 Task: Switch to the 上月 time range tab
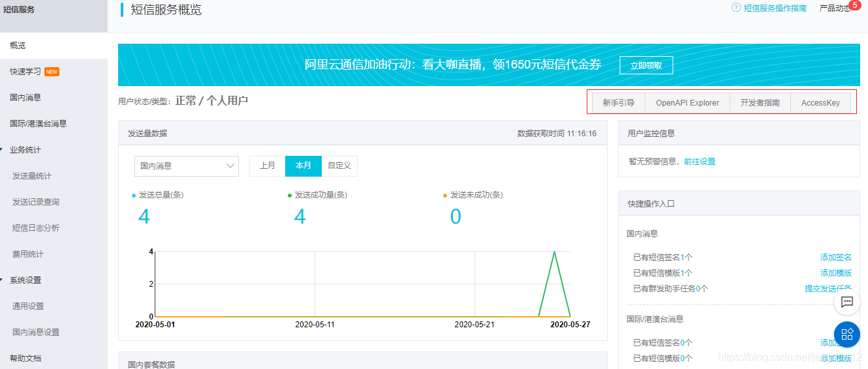coord(268,166)
